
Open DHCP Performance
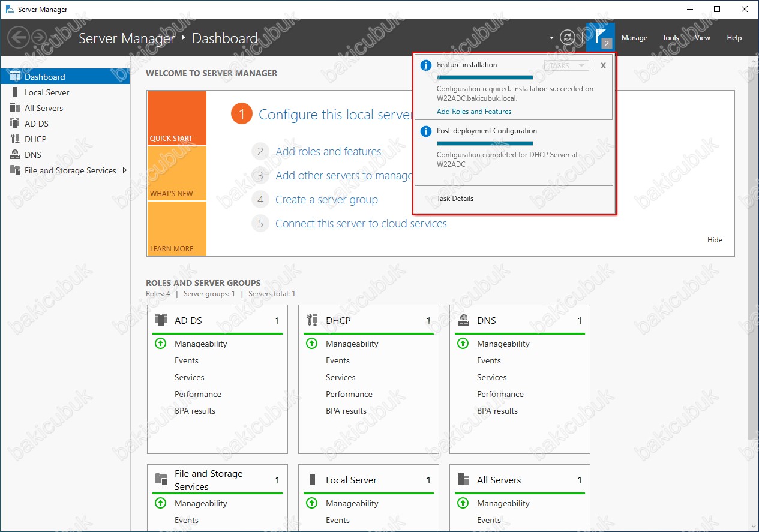tap(349, 394)
